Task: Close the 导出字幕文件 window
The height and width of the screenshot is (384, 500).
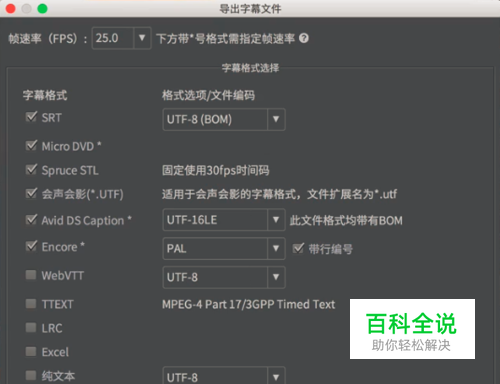Action: [11, 8]
